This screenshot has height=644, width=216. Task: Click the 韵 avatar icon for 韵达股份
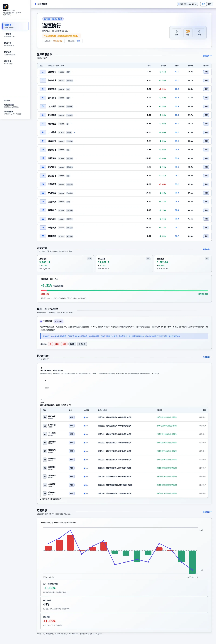[45, 493]
